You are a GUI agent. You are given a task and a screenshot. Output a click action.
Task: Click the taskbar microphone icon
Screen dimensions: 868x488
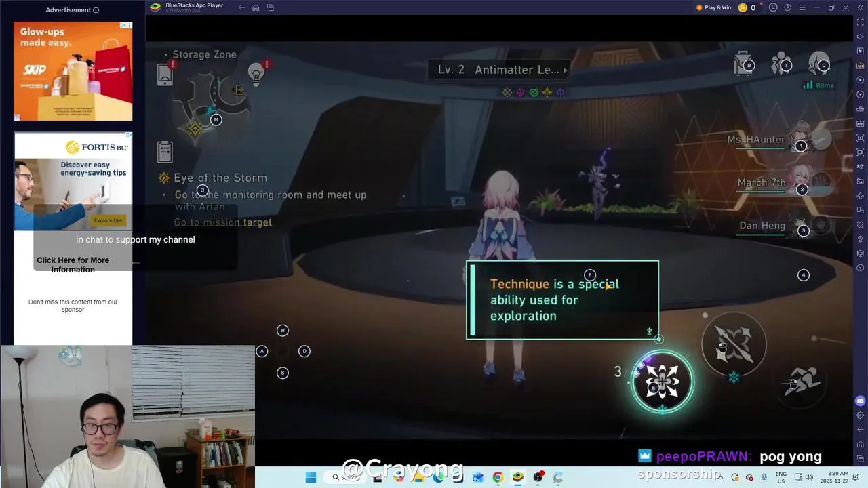[x=764, y=477]
